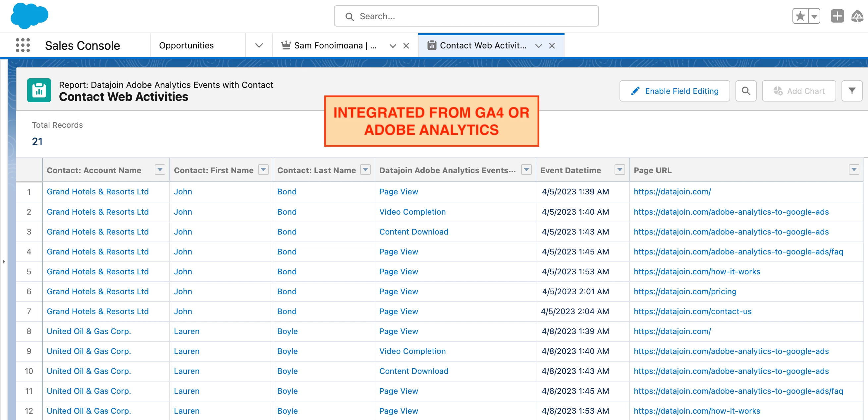The width and height of the screenshot is (868, 420).
Task: Select the Opportunities navigation item
Action: (186, 45)
